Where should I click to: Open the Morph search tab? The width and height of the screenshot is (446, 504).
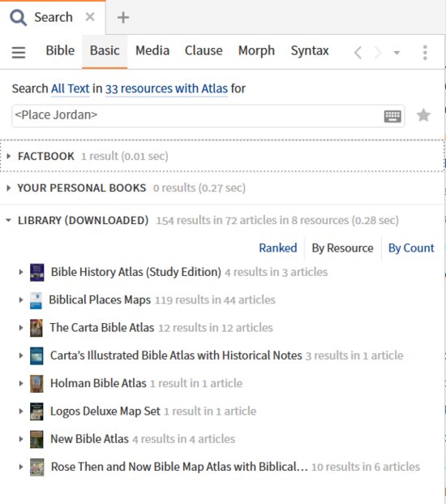(x=256, y=51)
